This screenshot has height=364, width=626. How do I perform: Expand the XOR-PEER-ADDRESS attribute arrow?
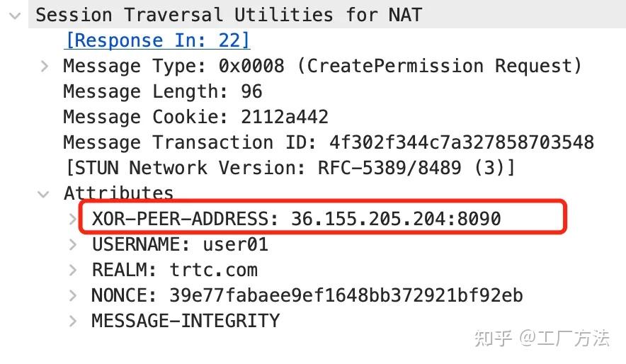click(74, 220)
